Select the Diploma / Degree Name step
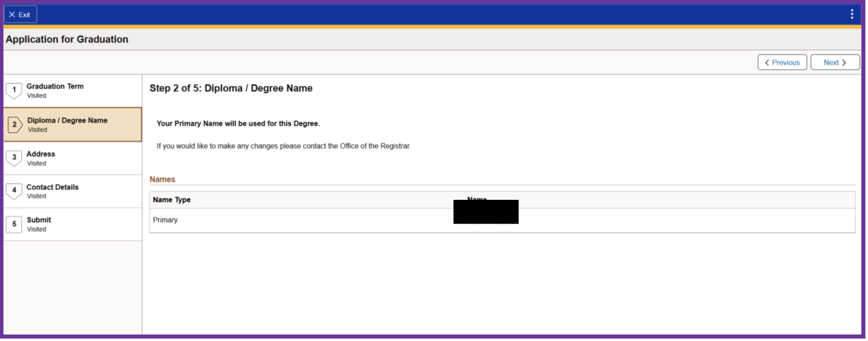 pyautogui.click(x=67, y=121)
